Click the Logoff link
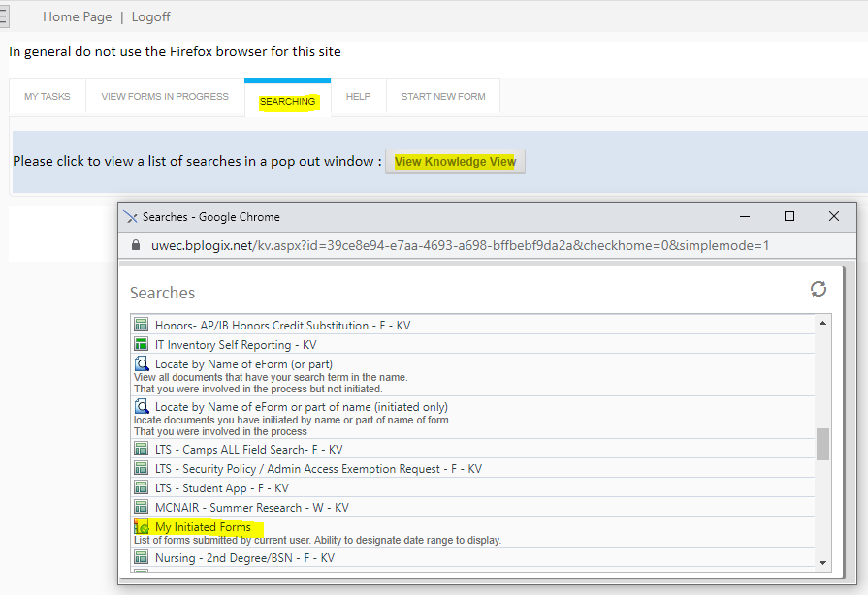The height and width of the screenshot is (595, 868). tap(150, 17)
